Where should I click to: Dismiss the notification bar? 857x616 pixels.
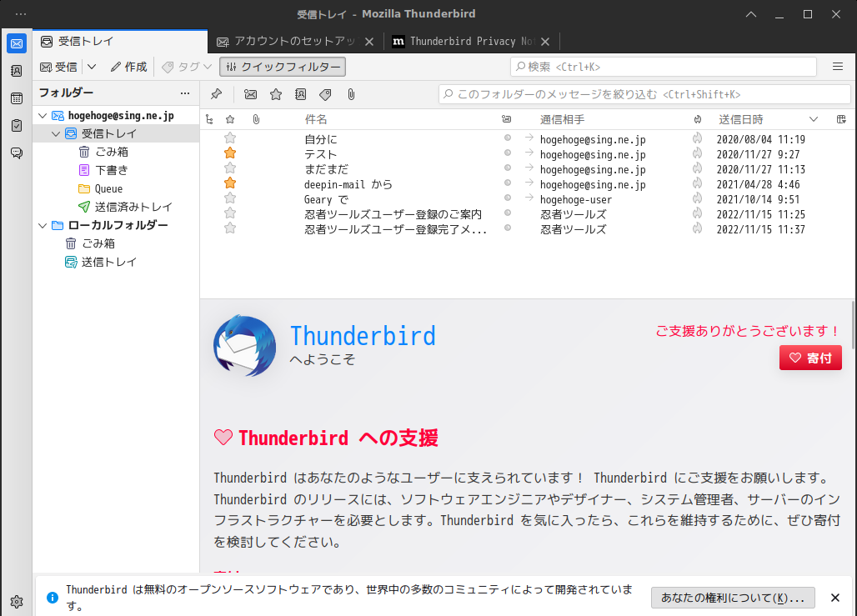pos(835,598)
